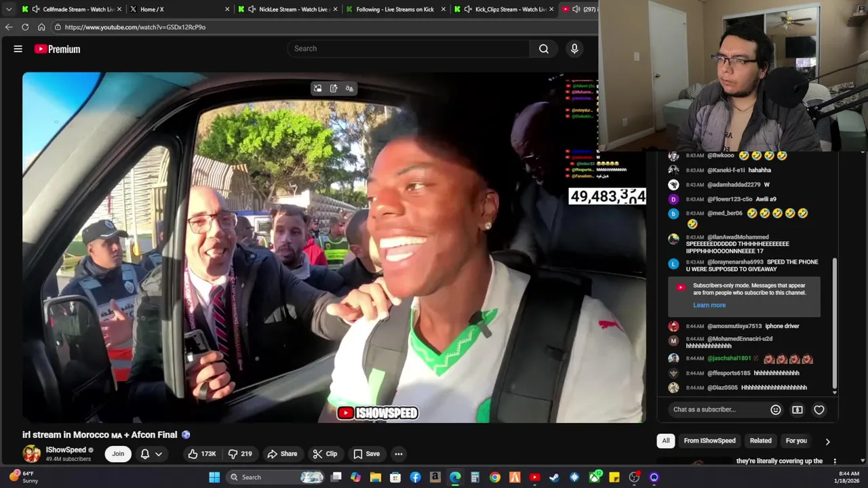Dislike the video with thumbs down
The width and height of the screenshot is (868, 488).
(x=240, y=453)
